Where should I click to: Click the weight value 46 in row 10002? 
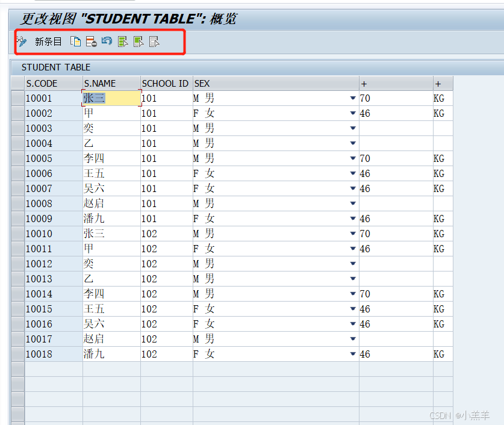click(x=396, y=113)
